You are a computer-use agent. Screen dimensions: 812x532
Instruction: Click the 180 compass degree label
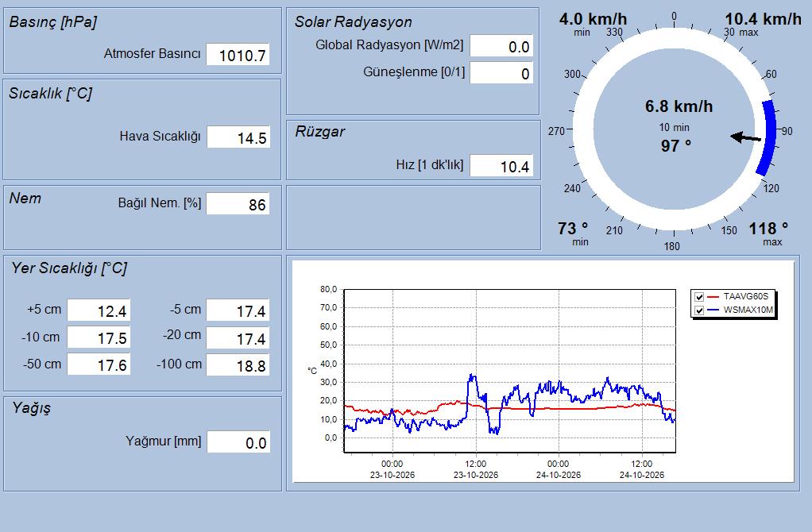coord(671,246)
